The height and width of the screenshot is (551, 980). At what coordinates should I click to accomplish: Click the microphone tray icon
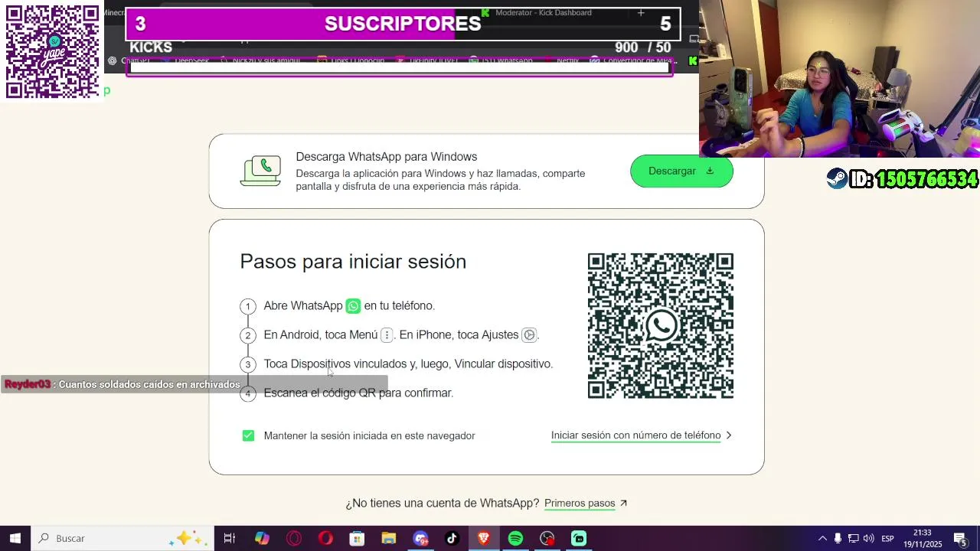[838, 539]
